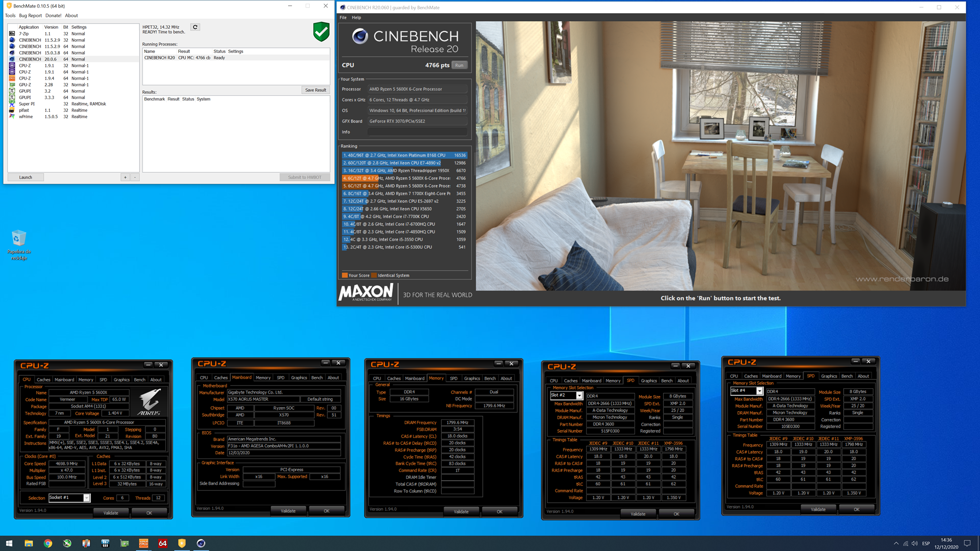
Task: Click the green shield status icon in BenchMate
Action: (321, 32)
